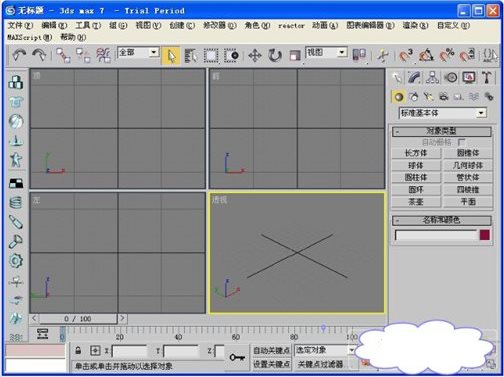Screen dimensions: 504x377
Task: Toggle the Percent Snap magnet
Action: click(x=447, y=55)
